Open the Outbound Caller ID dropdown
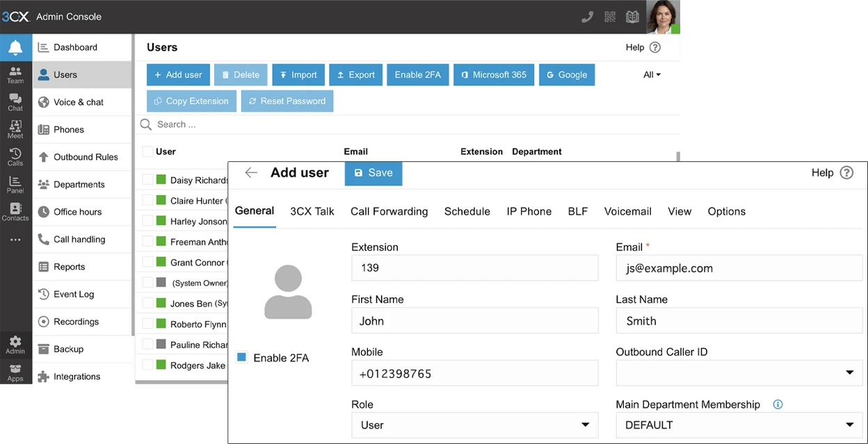The width and height of the screenshot is (868, 444). coord(739,373)
